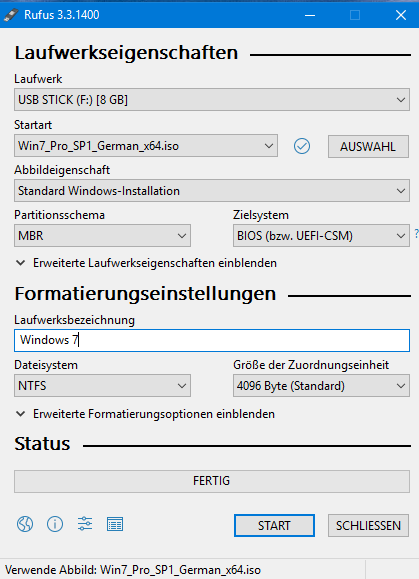Click the Startart label above the ISO dropdown

(x=33, y=125)
